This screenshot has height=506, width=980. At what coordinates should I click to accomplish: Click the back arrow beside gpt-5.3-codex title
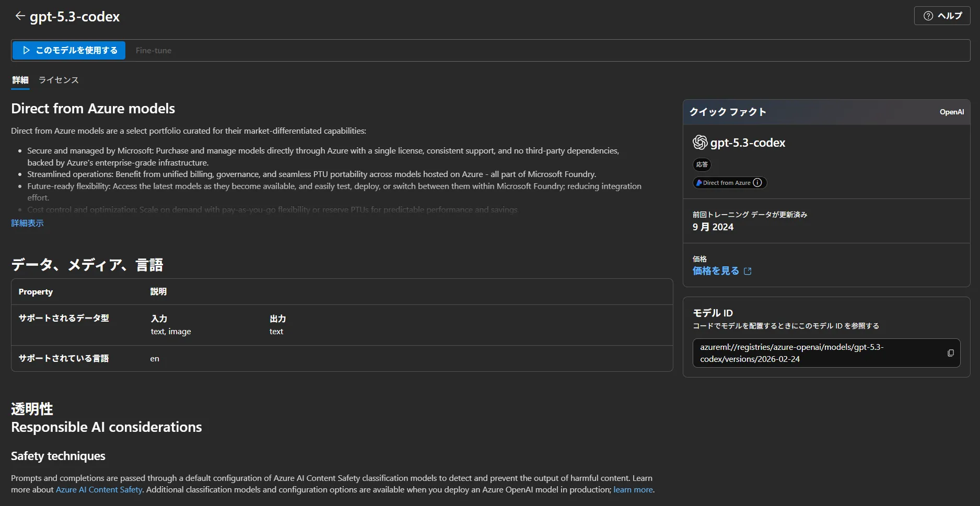tap(20, 16)
